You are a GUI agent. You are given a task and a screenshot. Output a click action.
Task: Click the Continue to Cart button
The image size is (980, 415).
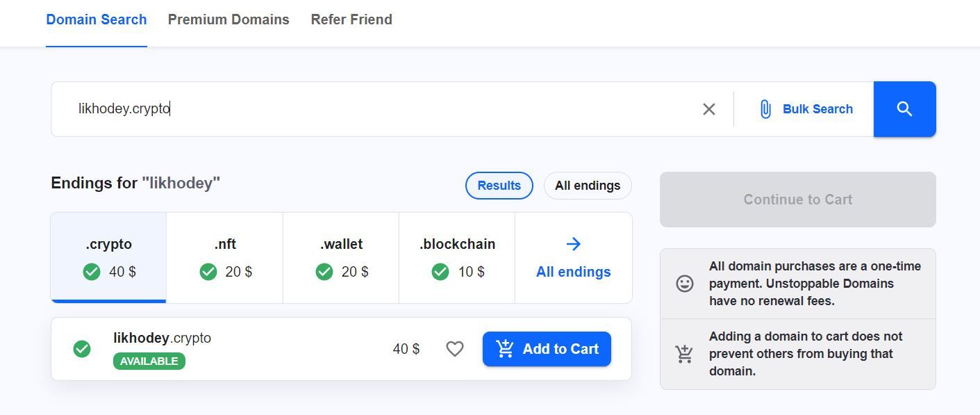[797, 200]
